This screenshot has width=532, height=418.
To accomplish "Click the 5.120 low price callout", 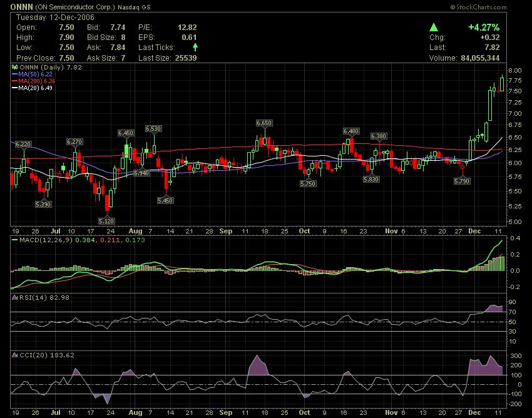I will [106, 222].
